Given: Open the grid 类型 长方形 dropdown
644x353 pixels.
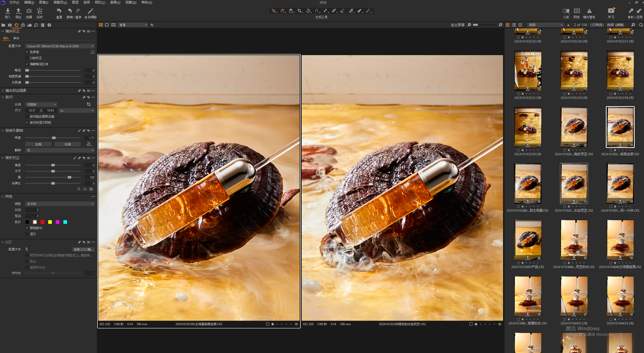Looking at the screenshot, I should point(60,204).
